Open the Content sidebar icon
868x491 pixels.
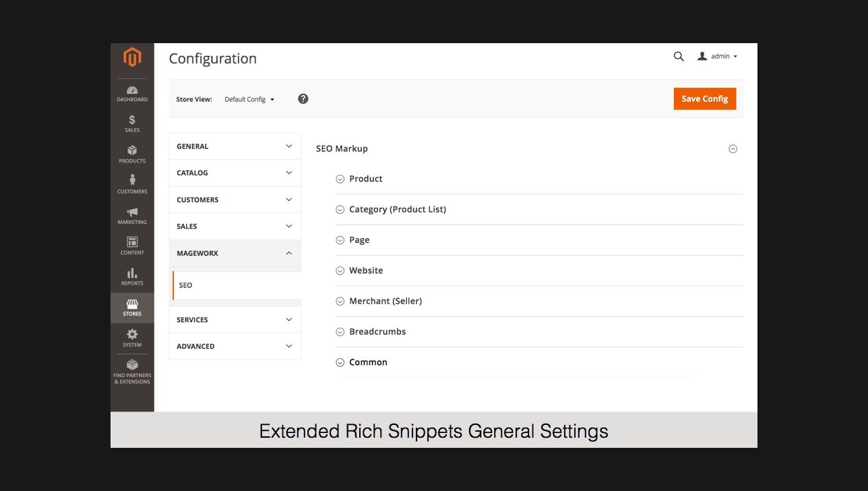click(x=132, y=246)
